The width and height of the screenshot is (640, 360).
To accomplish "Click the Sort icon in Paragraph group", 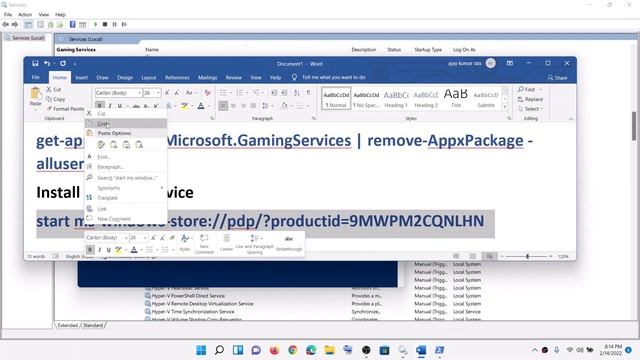I will click(x=297, y=93).
